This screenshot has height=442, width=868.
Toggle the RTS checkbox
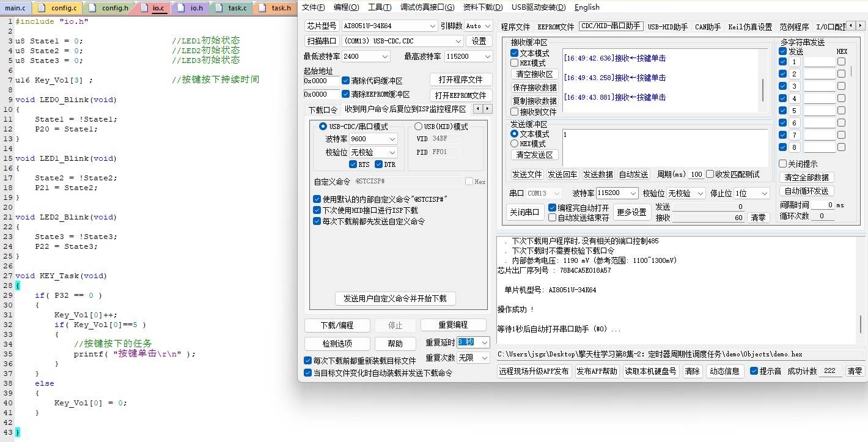click(x=353, y=164)
